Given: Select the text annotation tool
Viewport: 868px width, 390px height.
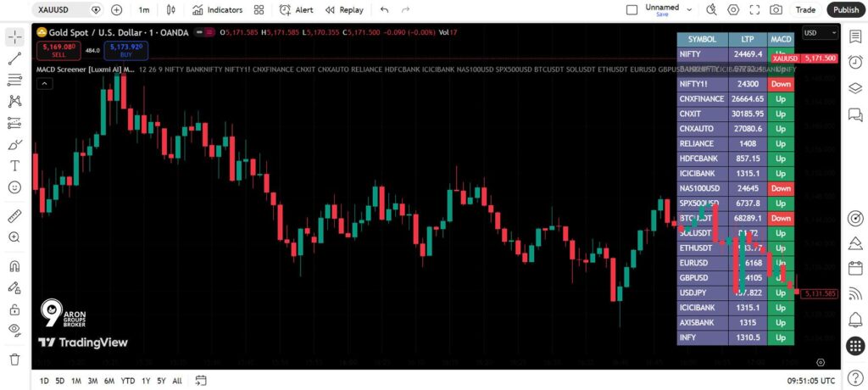Looking at the screenshot, I should (15, 165).
